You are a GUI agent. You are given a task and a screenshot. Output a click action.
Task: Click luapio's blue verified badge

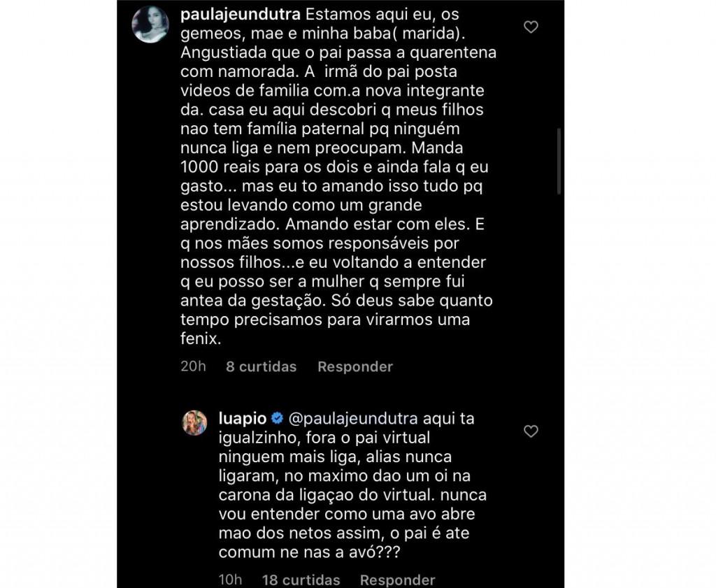click(277, 418)
